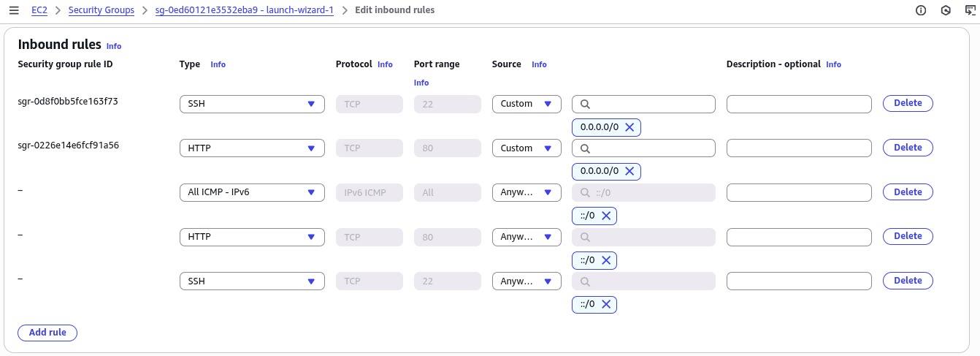Viewport: 980px width, 356px height.
Task: Delete the All ICMP - IPv6 rule
Action: 908,192
